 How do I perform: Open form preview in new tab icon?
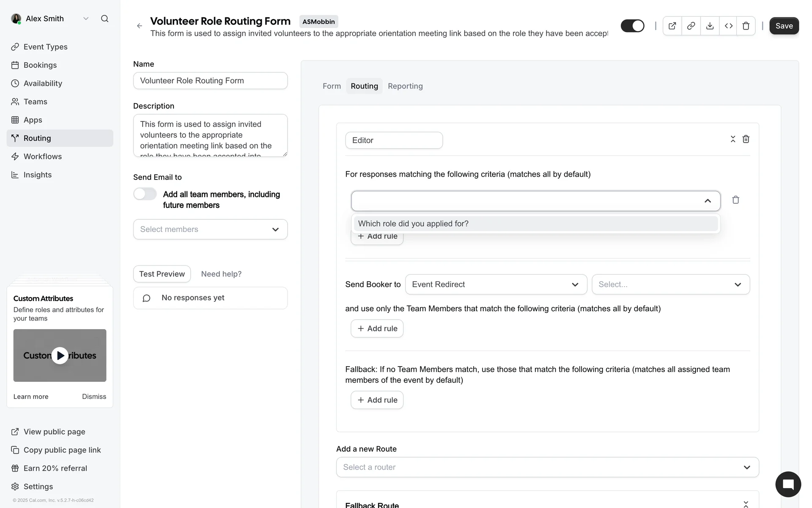coord(672,26)
